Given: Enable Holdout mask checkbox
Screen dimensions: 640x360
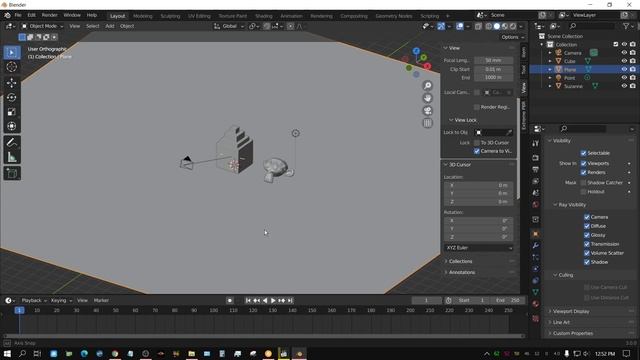Looking at the screenshot, I should (x=583, y=191).
